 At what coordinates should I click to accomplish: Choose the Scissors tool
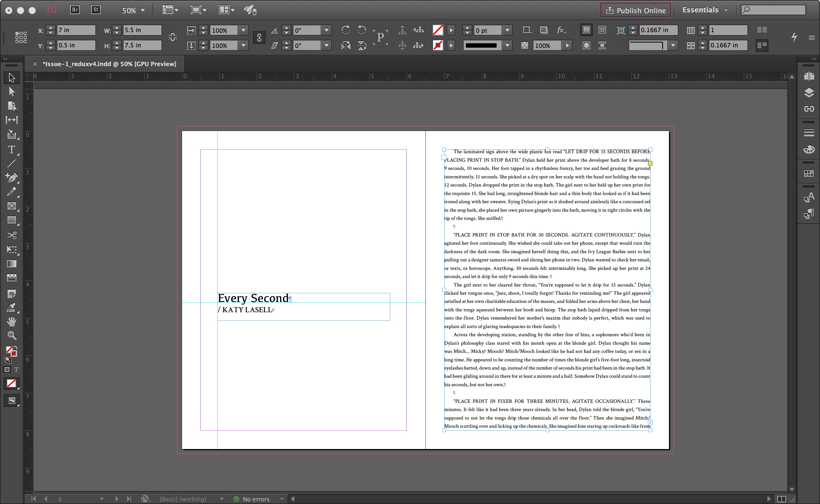tap(11, 235)
